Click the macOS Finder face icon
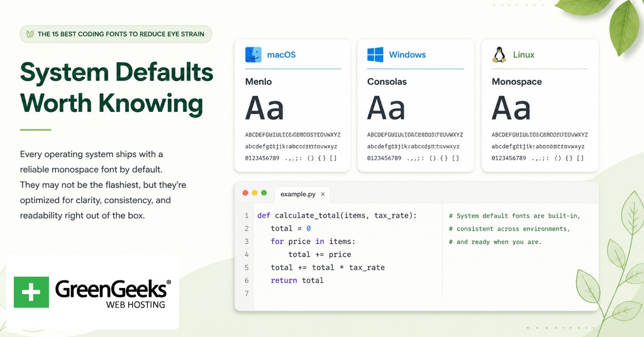This screenshot has height=337, width=644. coord(253,55)
